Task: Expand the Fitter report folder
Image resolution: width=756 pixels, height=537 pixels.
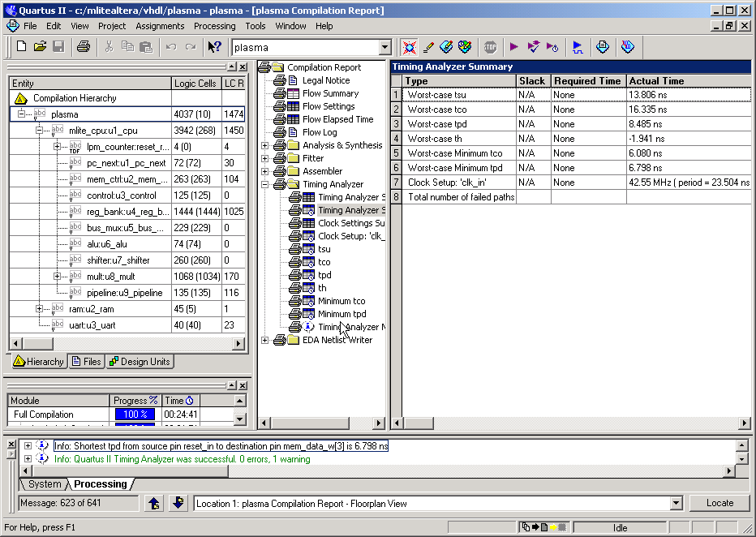Action: (264, 158)
